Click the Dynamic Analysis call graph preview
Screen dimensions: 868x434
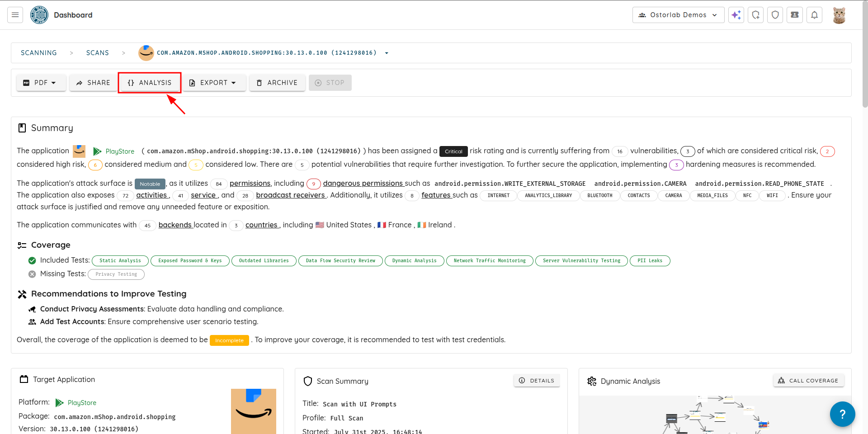tap(715, 415)
